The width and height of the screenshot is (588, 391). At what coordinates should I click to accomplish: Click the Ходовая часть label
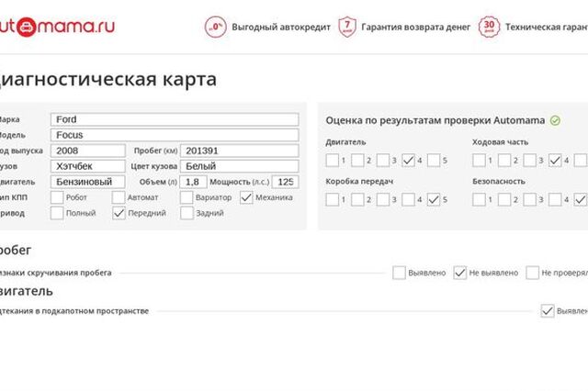pyautogui.click(x=500, y=142)
